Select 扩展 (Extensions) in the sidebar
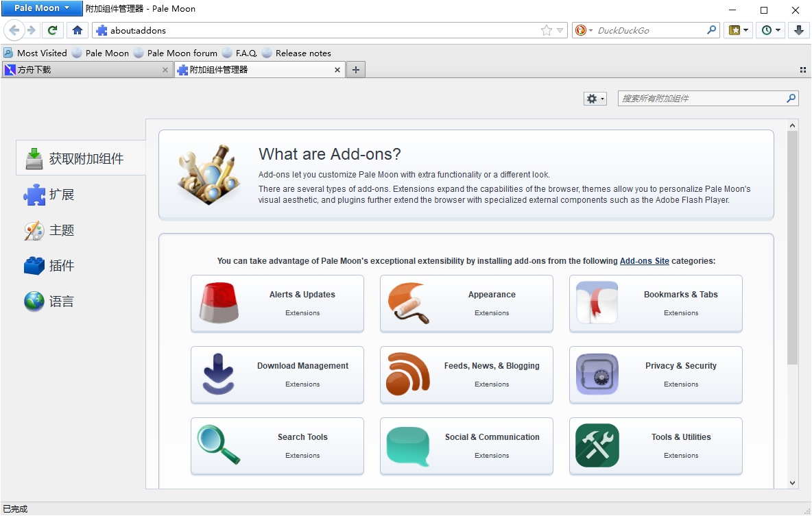 pos(61,195)
